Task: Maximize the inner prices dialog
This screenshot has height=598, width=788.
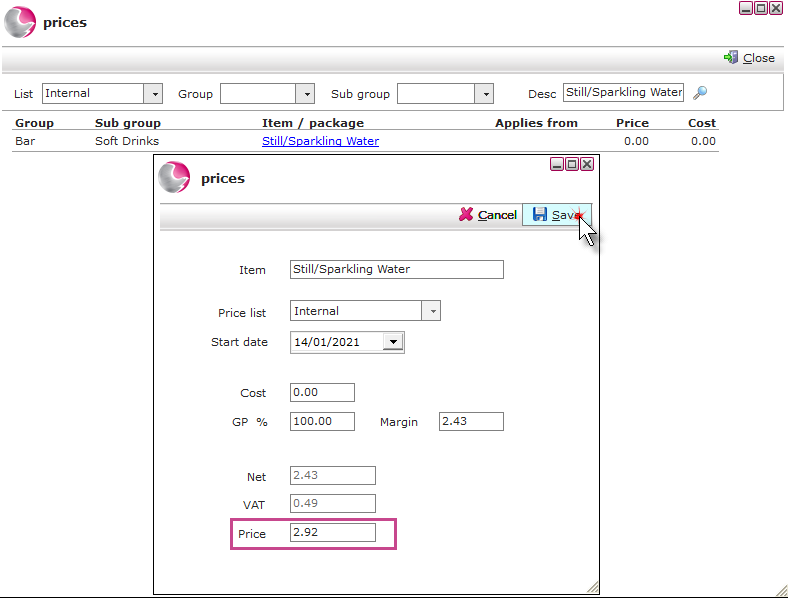Action: coord(572,164)
